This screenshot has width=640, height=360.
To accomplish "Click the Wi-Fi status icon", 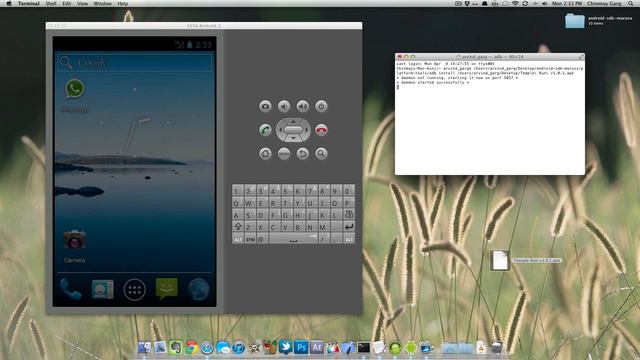I will pos(516,3).
